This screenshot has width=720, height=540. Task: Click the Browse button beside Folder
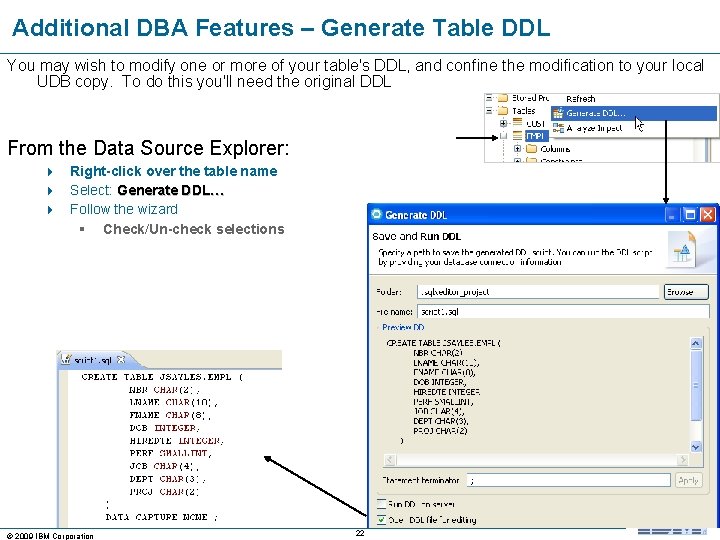coord(686,292)
